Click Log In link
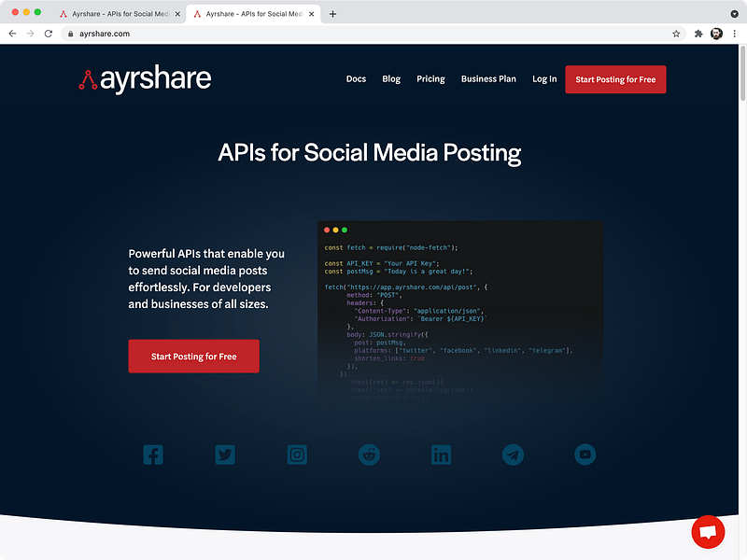This screenshot has width=747, height=560. [x=544, y=79]
